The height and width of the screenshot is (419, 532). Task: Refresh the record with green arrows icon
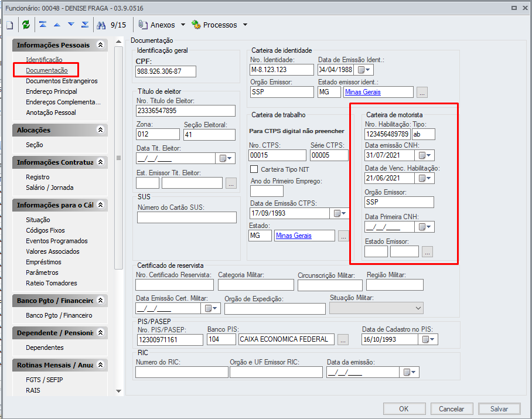click(26, 25)
